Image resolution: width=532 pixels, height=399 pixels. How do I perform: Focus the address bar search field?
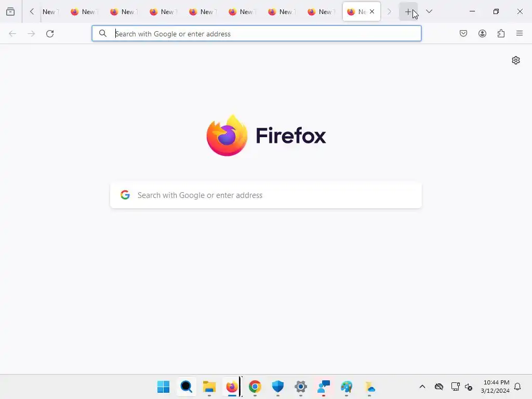257,34
